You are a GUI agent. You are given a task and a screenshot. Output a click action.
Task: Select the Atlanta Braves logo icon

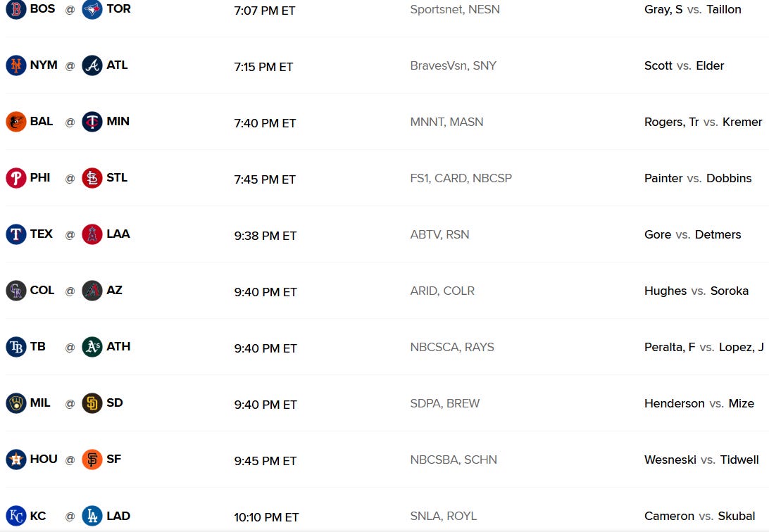(92, 65)
